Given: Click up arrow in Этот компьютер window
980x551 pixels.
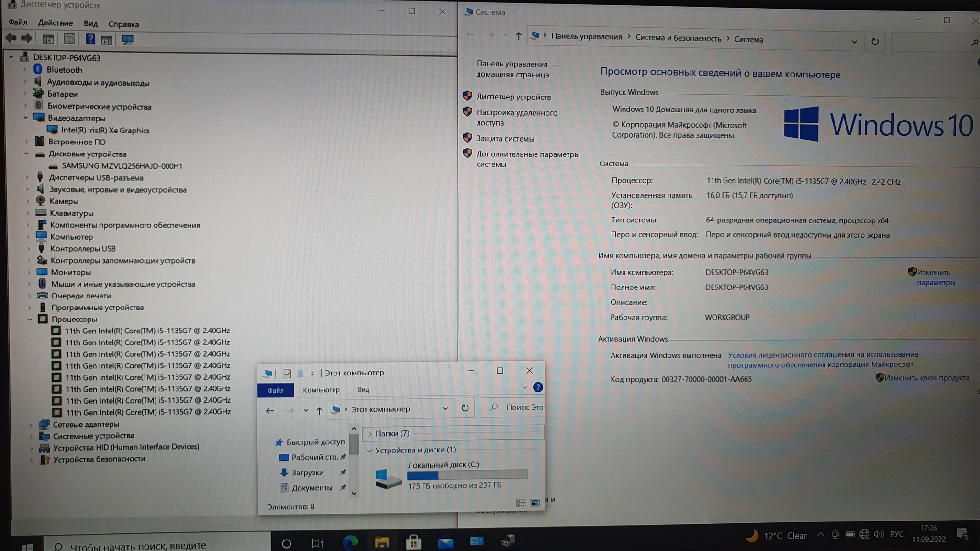Looking at the screenshot, I should 319,410.
